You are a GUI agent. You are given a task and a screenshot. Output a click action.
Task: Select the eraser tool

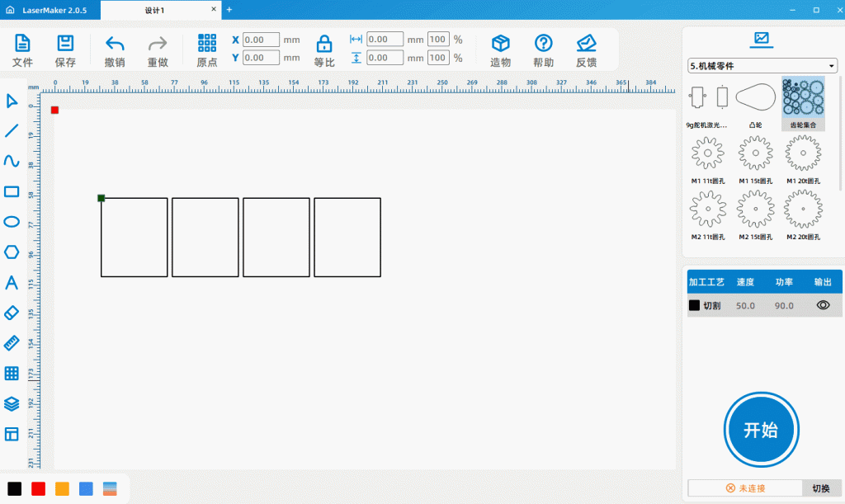click(x=12, y=313)
